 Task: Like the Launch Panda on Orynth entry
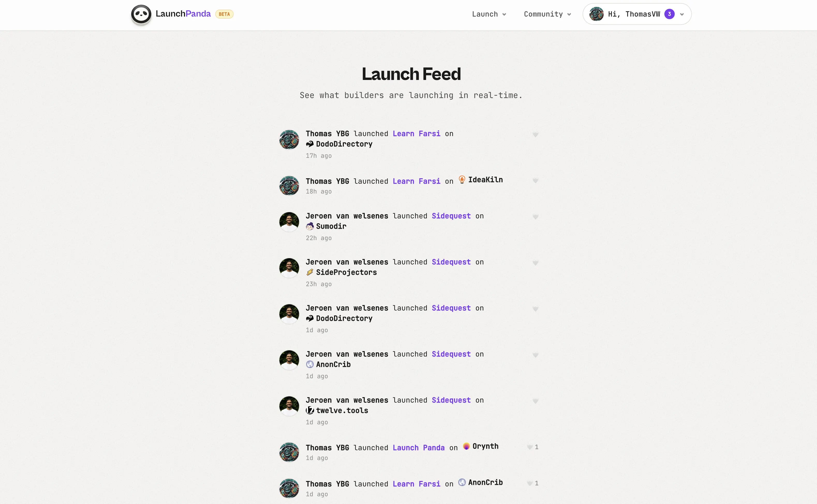530,447
